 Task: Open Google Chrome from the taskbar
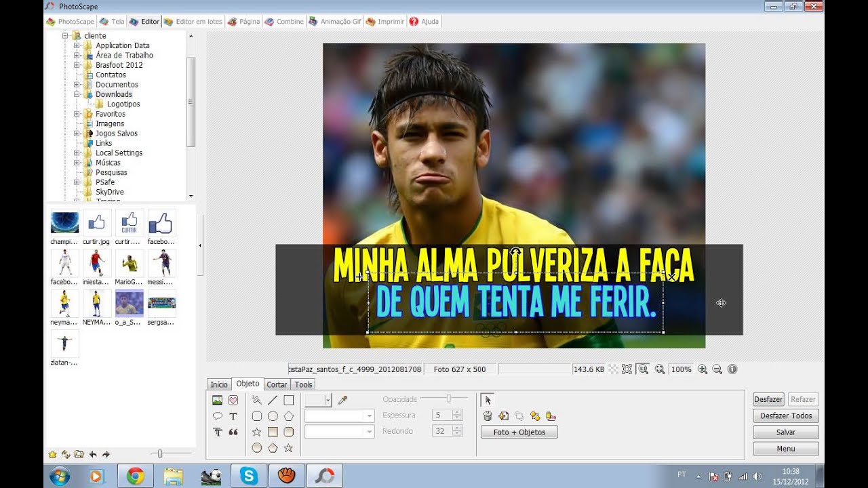pos(135,476)
